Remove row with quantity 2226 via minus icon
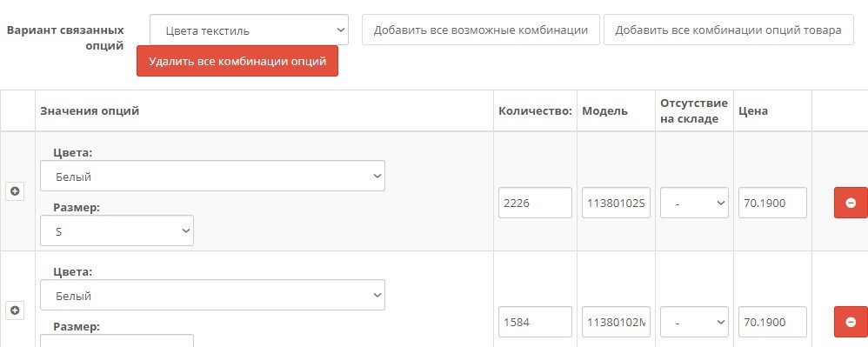868x347 pixels. (851, 203)
